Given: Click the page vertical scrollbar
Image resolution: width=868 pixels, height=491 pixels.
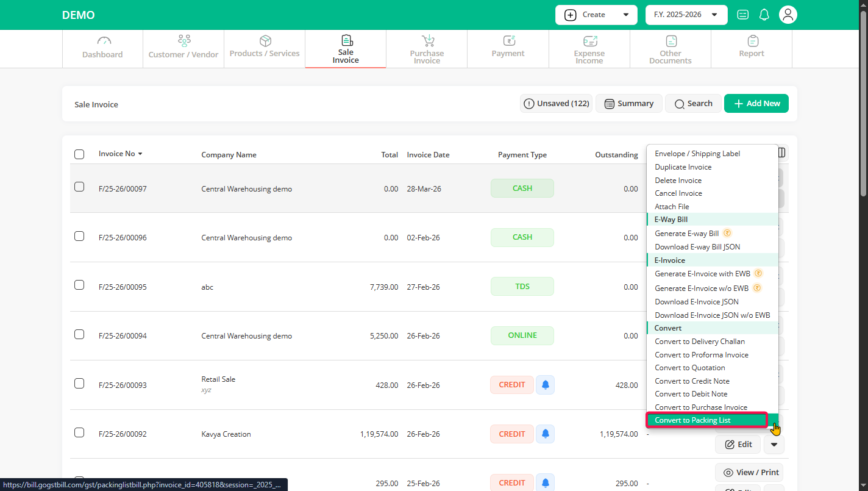Looking at the screenshot, I should pos(863,104).
